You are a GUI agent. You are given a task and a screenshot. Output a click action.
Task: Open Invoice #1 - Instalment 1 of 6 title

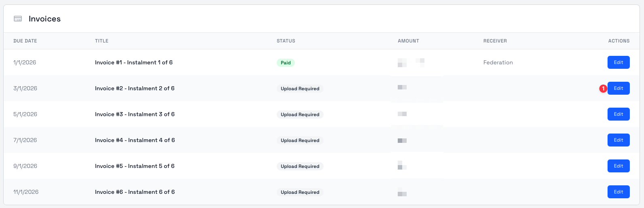tap(134, 62)
